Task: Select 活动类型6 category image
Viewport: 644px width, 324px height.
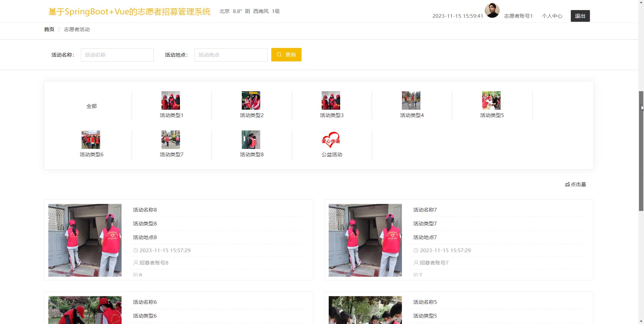Action: (x=91, y=140)
